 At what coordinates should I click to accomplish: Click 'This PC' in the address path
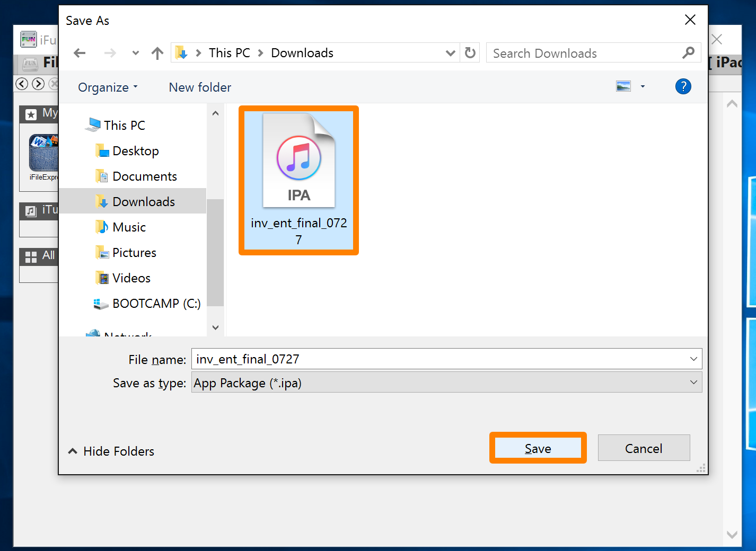click(x=229, y=53)
